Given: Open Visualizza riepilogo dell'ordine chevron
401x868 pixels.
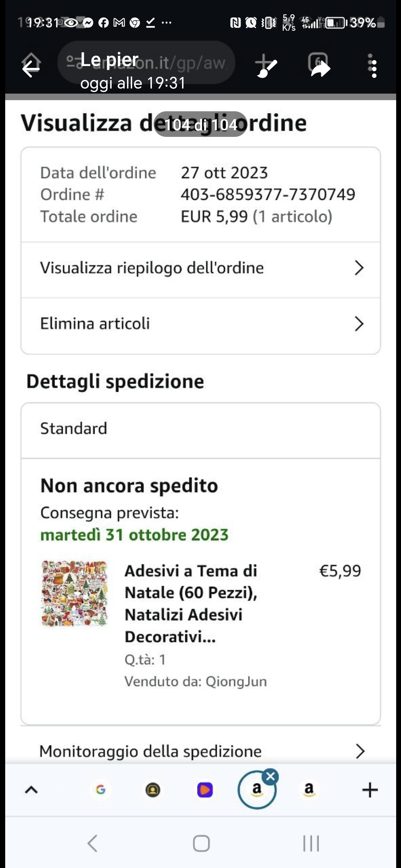Looking at the screenshot, I should pos(359,268).
